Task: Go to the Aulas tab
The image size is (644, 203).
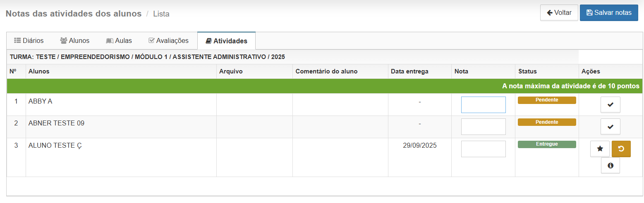Action: (119, 40)
